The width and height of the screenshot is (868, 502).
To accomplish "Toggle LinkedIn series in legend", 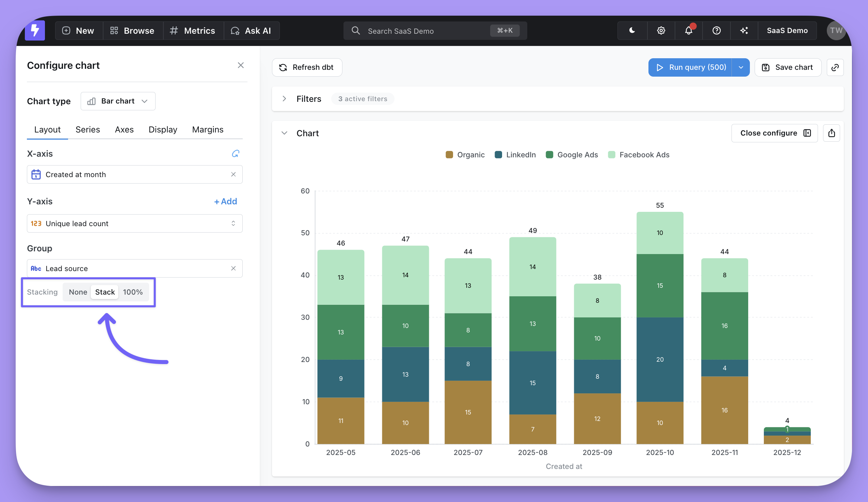I will [515, 155].
